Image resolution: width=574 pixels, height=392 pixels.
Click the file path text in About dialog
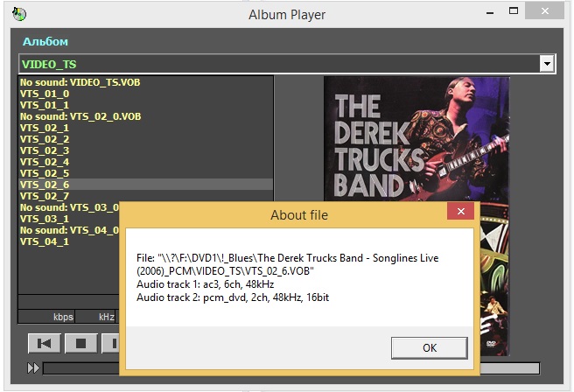click(287, 264)
